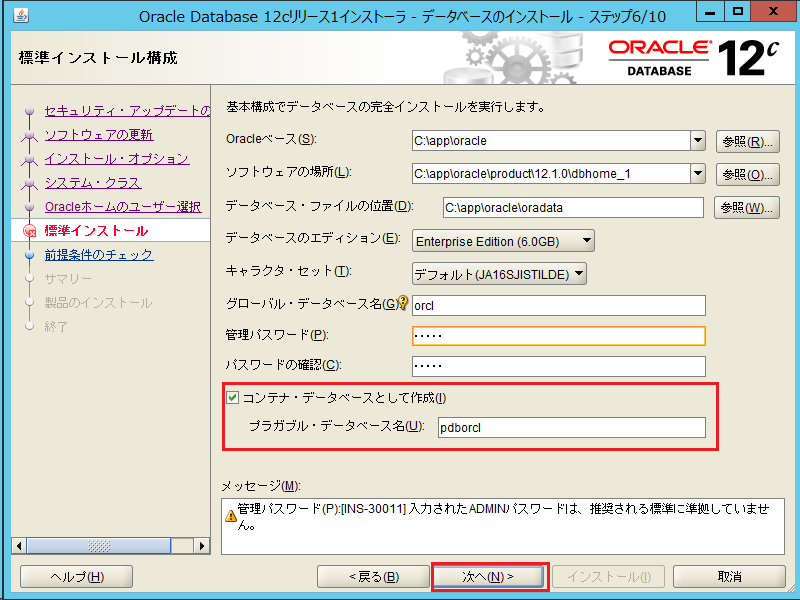The height and width of the screenshot is (600, 800).
Task: Toggle コンテナ・データベースとして作成 checkbox
Action: coord(233,397)
